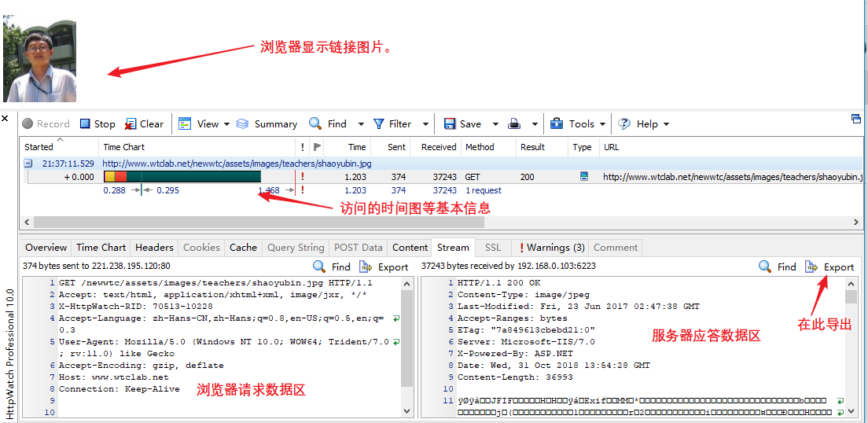Click the 'Server: Microsoft-IIS/7.0' line
The width and height of the screenshot is (868, 423).
pyautogui.click(x=526, y=341)
